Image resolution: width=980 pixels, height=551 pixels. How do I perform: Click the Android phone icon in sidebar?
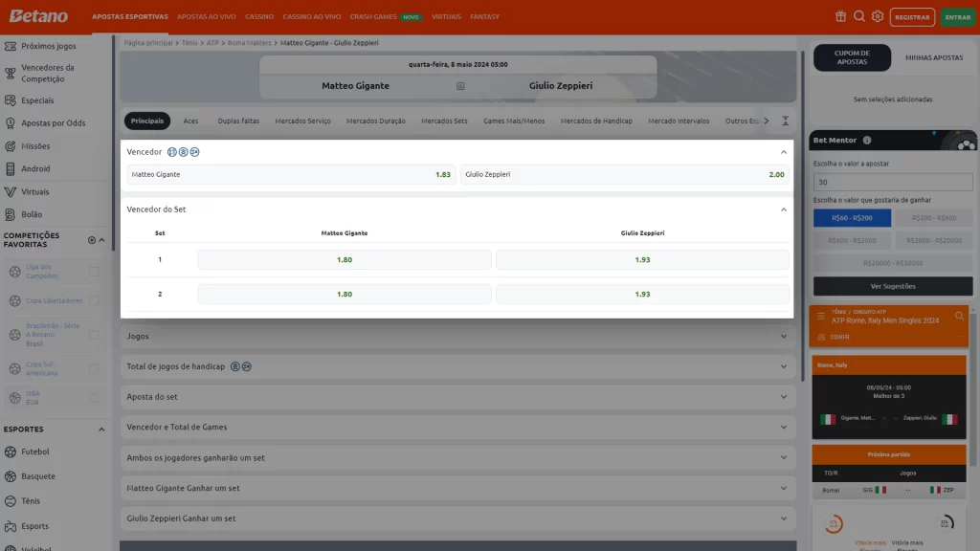click(x=10, y=168)
